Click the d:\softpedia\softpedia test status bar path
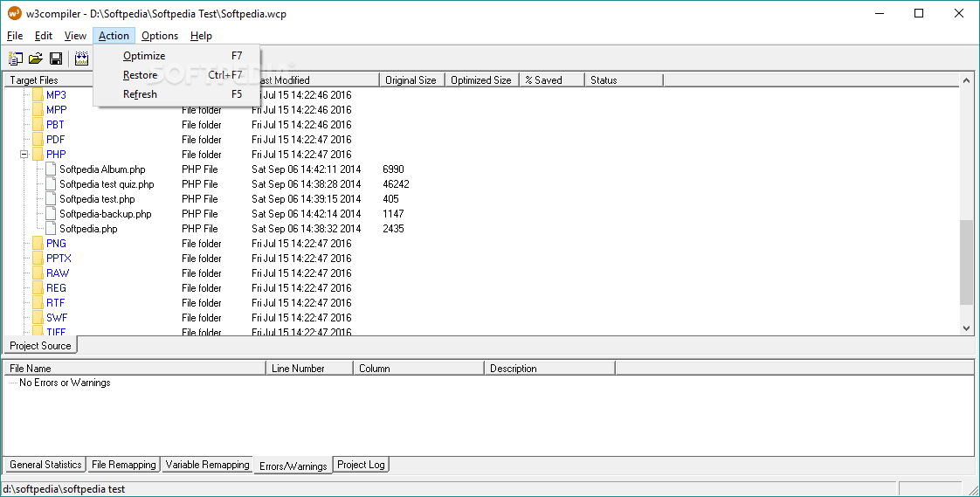The height and width of the screenshot is (497, 980). click(64, 489)
